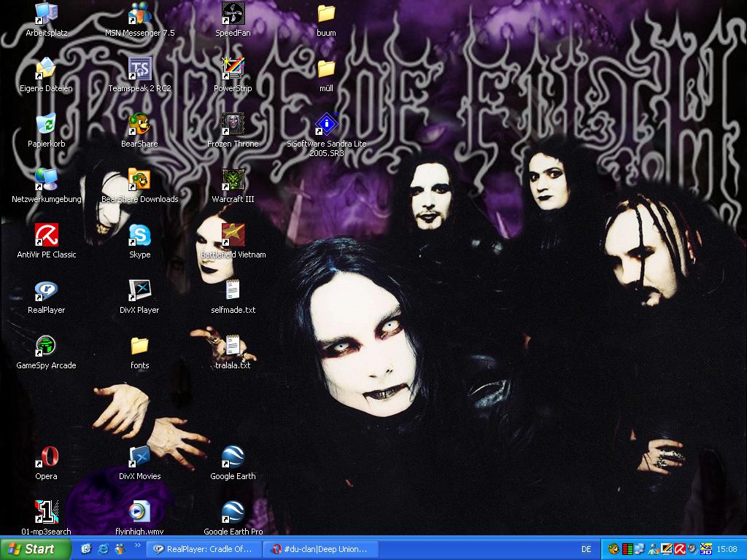Click MSN Messenger Quick Launch icon
This screenshot has height=560, width=747.
(119, 549)
